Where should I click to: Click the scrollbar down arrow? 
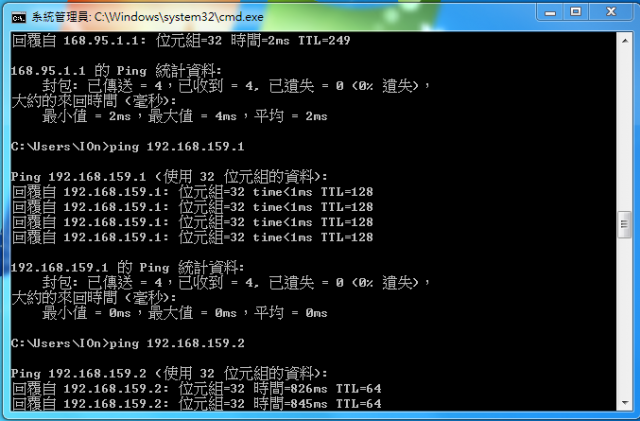[x=625, y=403]
